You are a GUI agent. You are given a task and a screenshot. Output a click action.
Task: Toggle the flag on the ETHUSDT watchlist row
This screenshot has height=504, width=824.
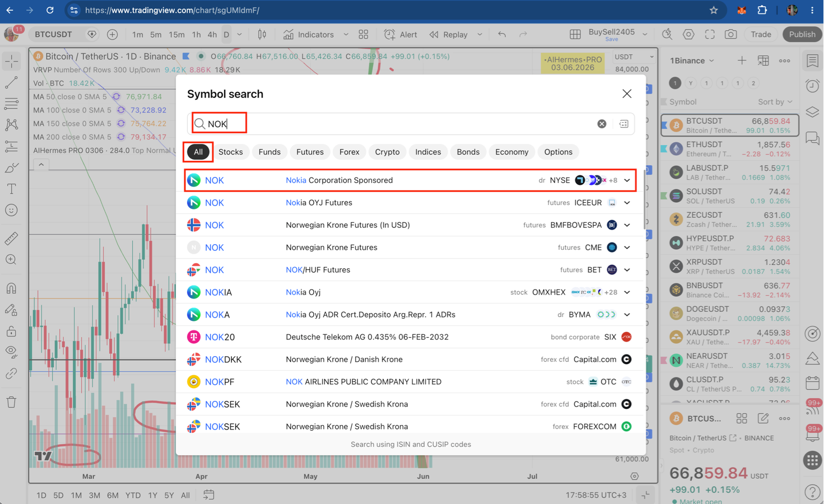click(664, 149)
